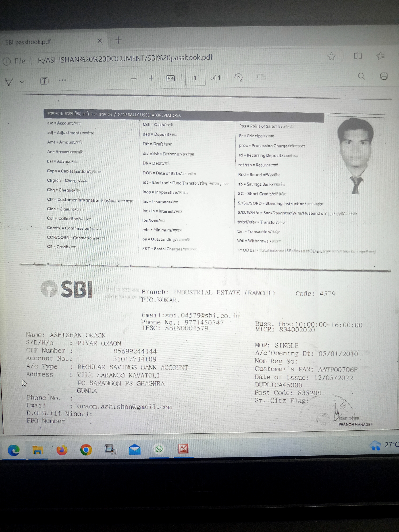Launch Google Chrome from taskbar
Screen dimensions: 399x532
click(86, 450)
